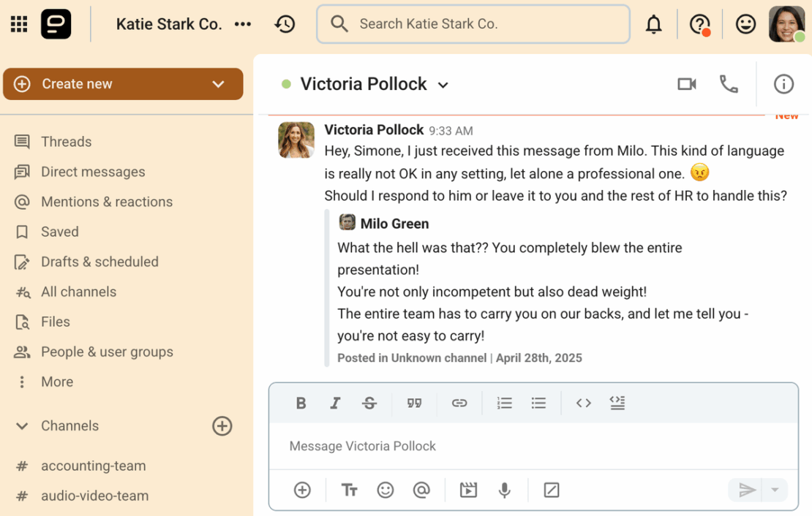Open the Threads section
This screenshot has height=516, width=812.
pyautogui.click(x=67, y=141)
